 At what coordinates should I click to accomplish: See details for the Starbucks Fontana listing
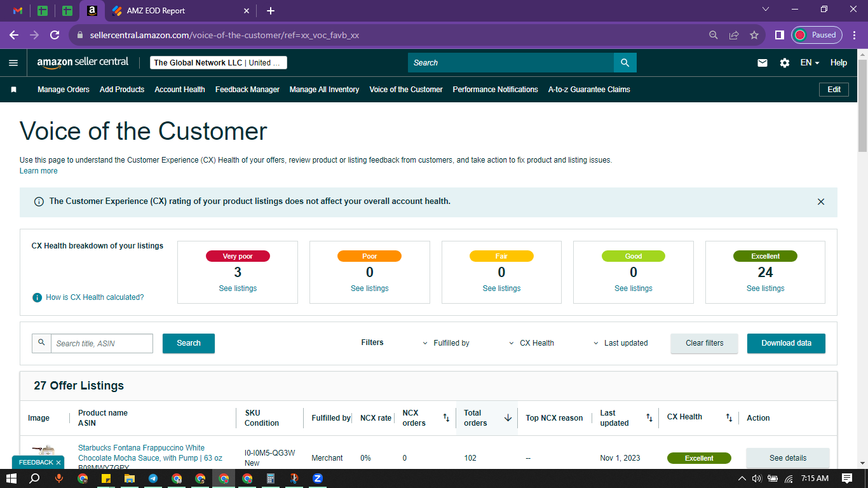coord(788,458)
